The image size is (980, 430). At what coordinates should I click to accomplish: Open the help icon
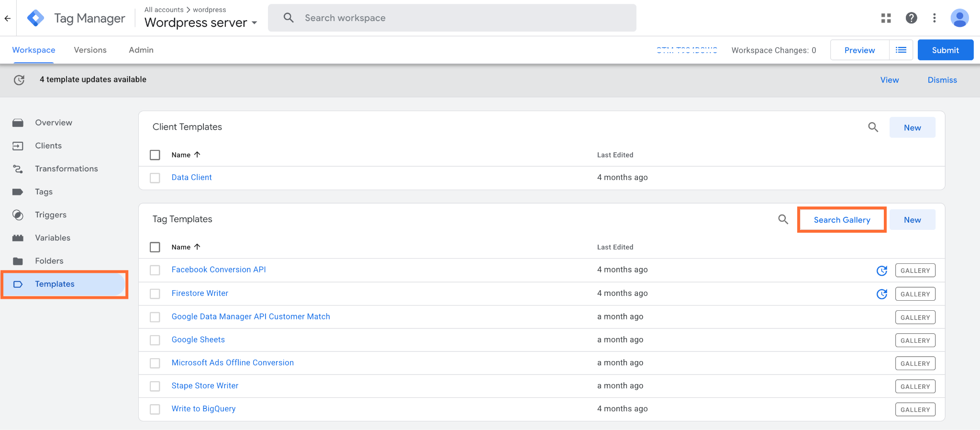point(912,18)
